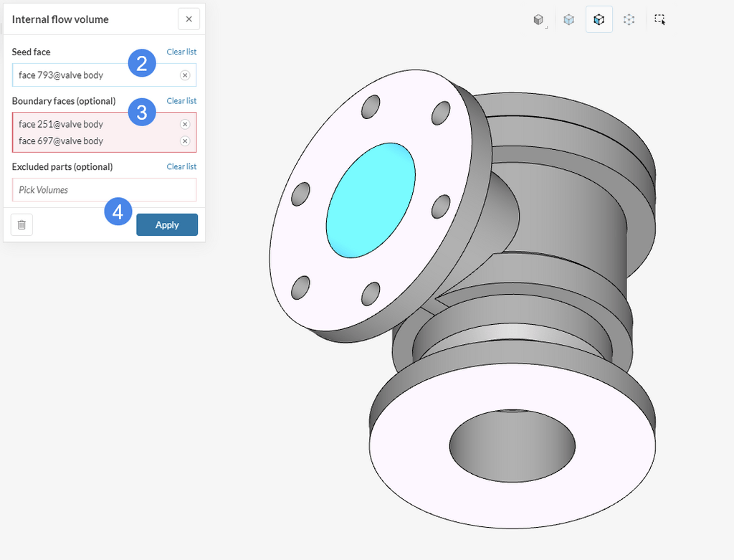Remove face 697@valve body from Boundary faces

(x=185, y=141)
